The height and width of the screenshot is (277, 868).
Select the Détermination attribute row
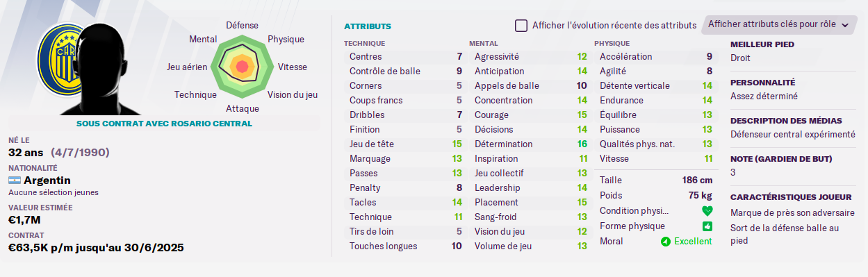(x=529, y=144)
